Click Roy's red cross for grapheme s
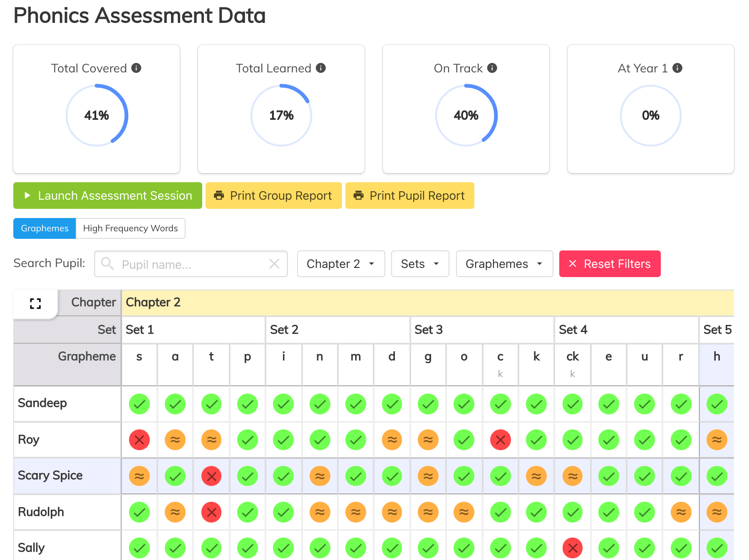The height and width of the screenshot is (560, 749). 139,440
